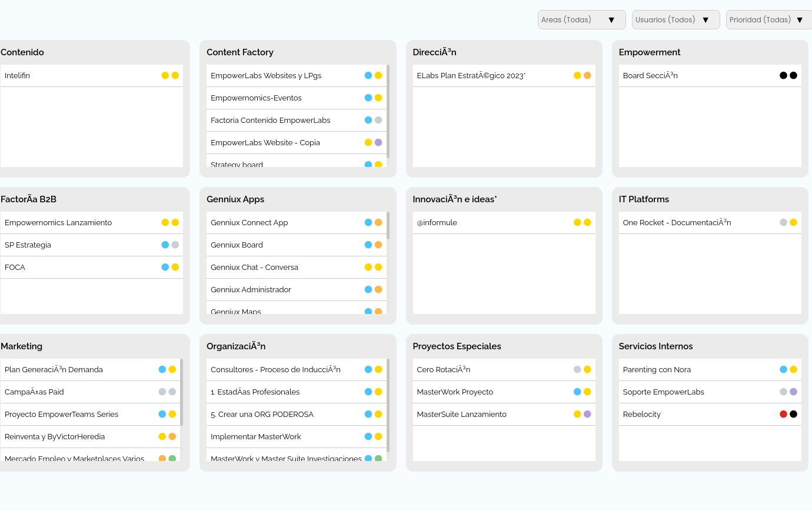Click the purple dot on EmpowerLabs Website - Copia
Image resolution: width=812 pixels, height=511 pixels.
(378, 142)
